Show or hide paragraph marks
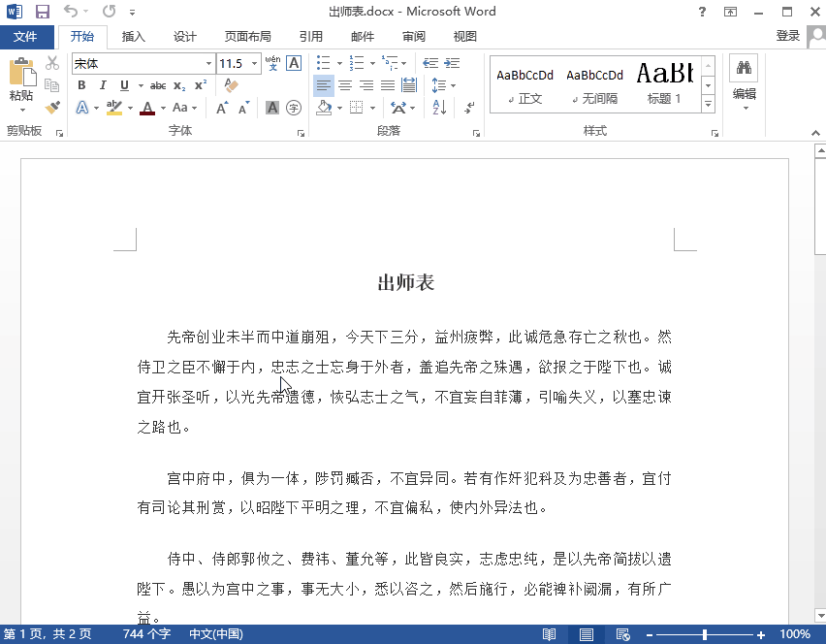 coord(469,108)
